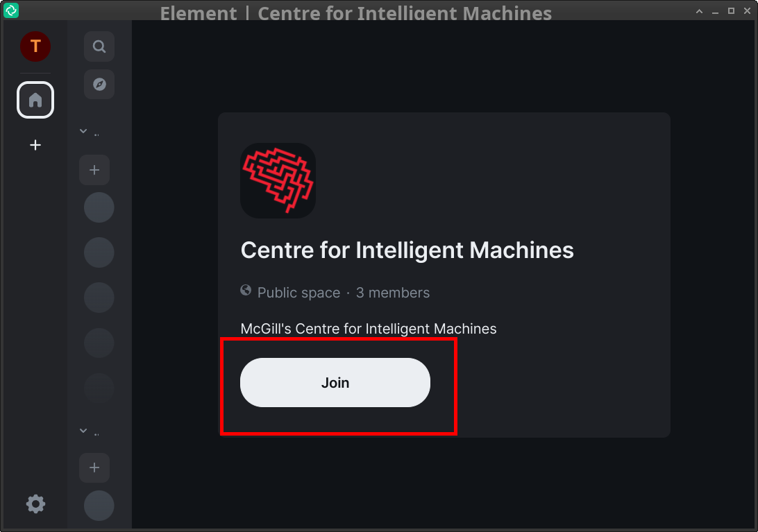The width and height of the screenshot is (758, 532).
Task: Click the Public space globe icon
Action: click(246, 290)
